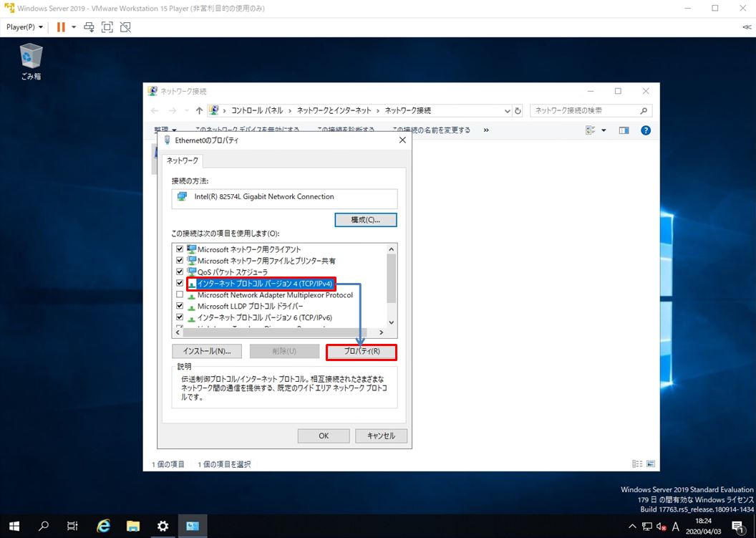This screenshot has width=756, height=538.
Task: Click the protocol list horizontal scrollbar thumb
Action: click(275, 332)
